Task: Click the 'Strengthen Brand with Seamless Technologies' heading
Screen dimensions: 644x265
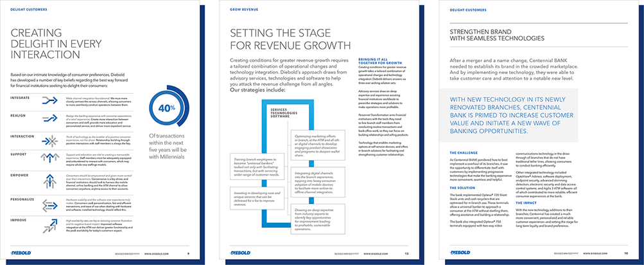Action: tap(497, 35)
